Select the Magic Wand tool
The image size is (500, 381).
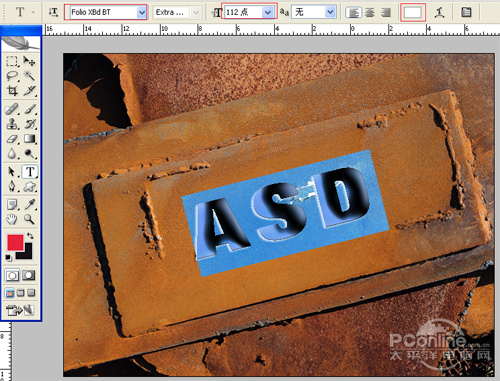pyautogui.click(x=29, y=76)
